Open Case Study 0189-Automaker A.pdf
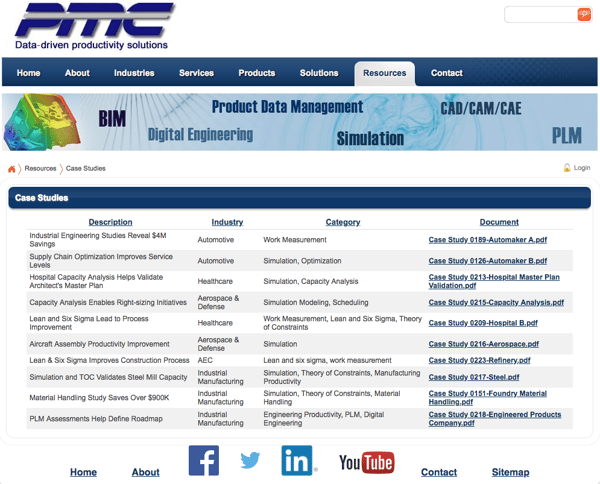 click(488, 240)
